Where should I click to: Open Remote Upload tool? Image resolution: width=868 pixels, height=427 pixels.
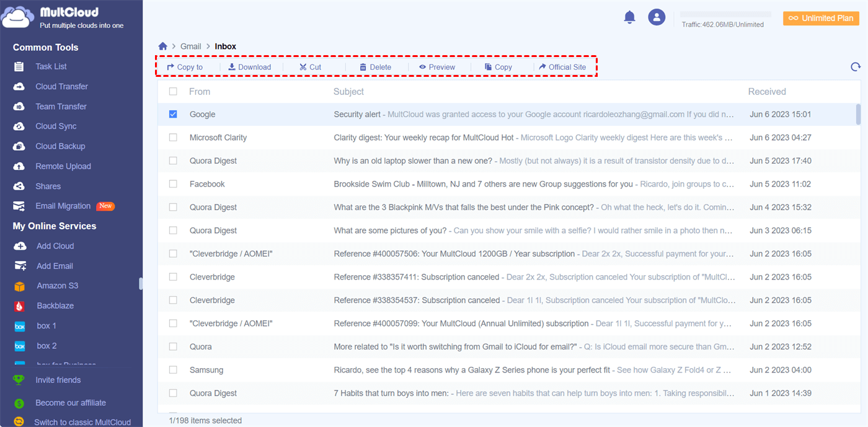pos(63,166)
